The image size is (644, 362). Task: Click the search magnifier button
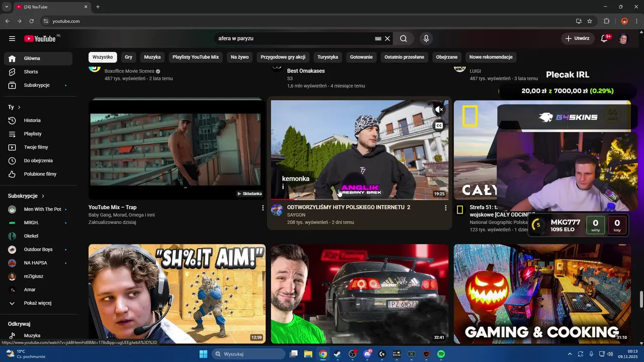(x=404, y=39)
